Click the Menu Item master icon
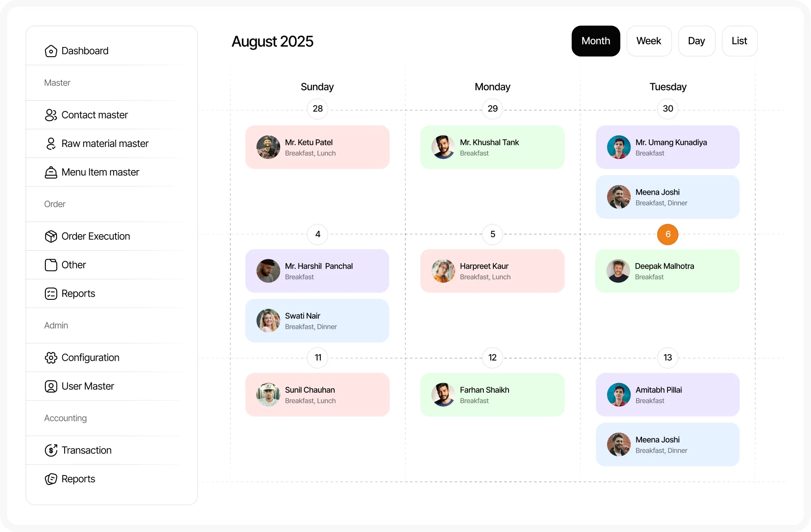Screen dimensions: 811x532 click(51, 172)
